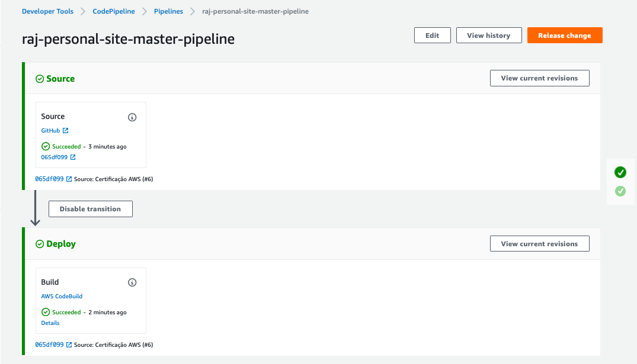
Task: Disable transition between Source and Deploy
Action: click(x=91, y=209)
